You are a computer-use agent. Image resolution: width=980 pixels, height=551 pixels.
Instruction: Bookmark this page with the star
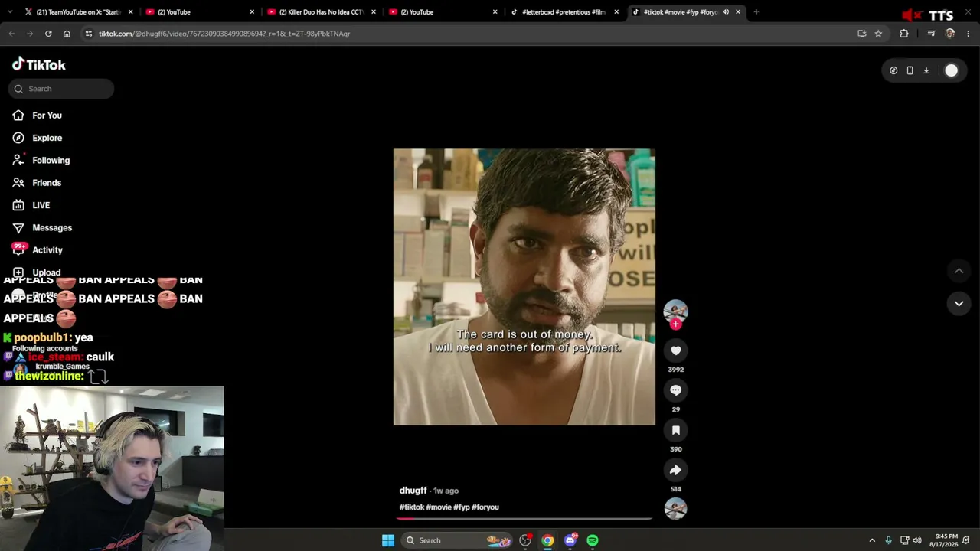878,34
